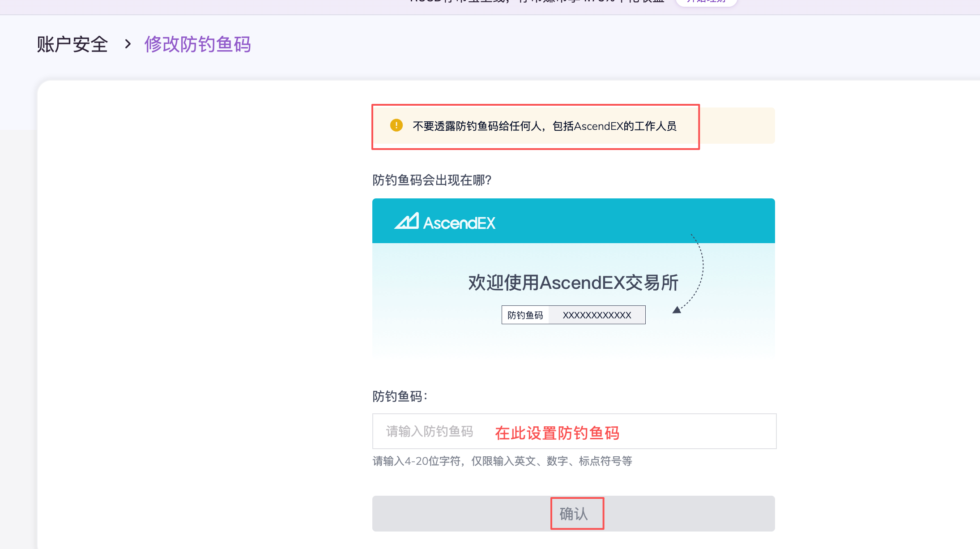Click the breadcrumb chevron separator

point(128,44)
